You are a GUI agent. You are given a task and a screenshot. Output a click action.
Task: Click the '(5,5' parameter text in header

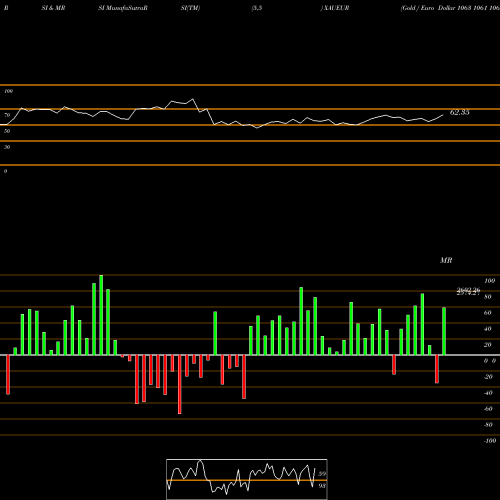(257, 8)
